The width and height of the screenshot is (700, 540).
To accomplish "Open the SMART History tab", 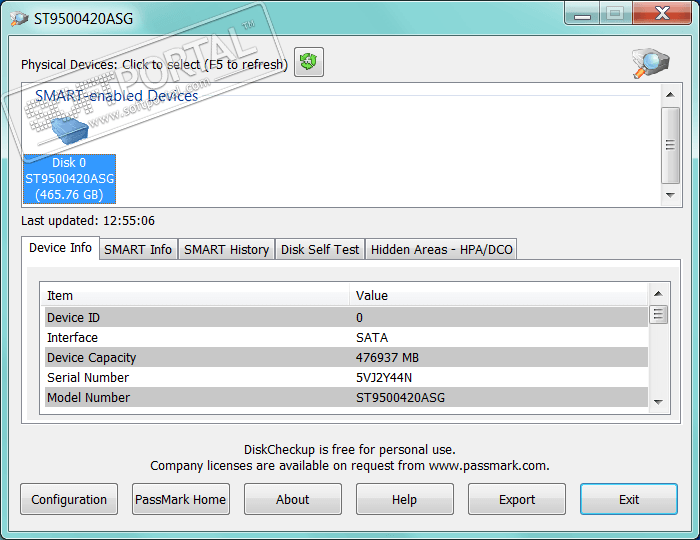I will pos(226,249).
